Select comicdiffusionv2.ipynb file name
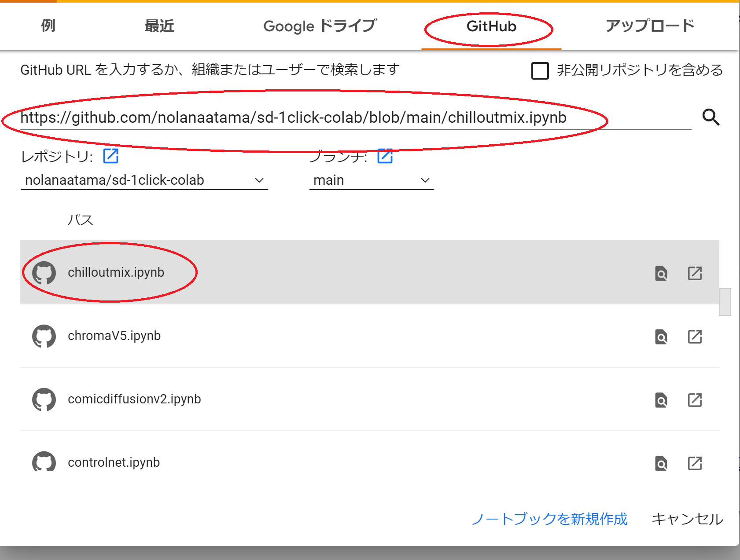 click(x=134, y=399)
